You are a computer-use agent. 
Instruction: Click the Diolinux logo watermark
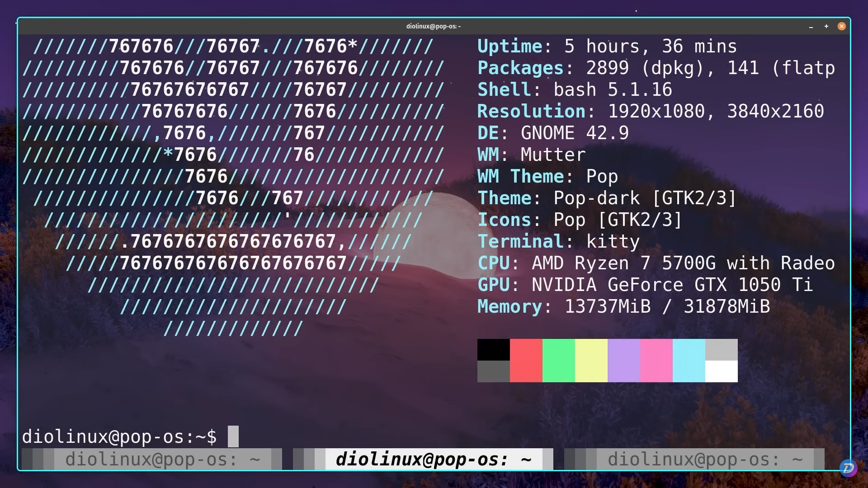(x=848, y=468)
